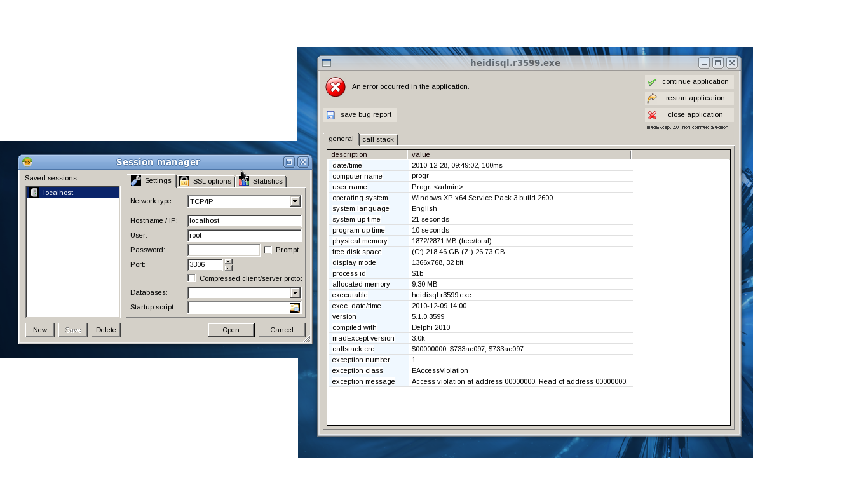This screenshot has width=868, height=488.
Task: Click the red X close application icon
Action: [x=652, y=115]
